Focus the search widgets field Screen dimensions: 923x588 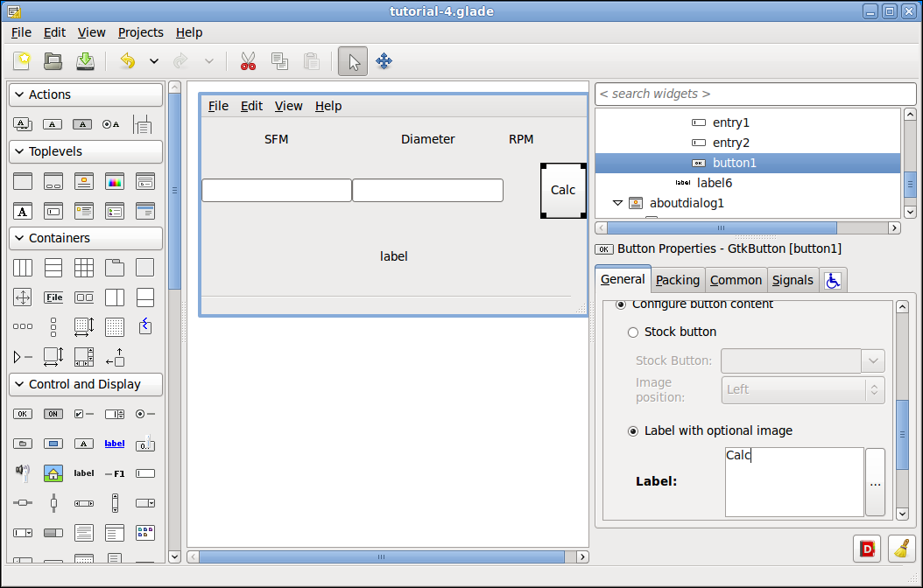756,94
